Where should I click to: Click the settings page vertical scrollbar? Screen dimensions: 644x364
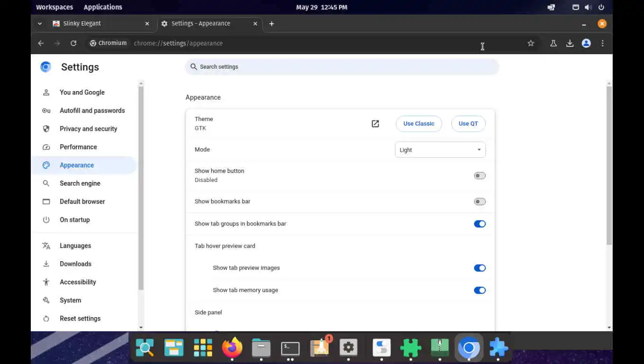tap(609, 165)
